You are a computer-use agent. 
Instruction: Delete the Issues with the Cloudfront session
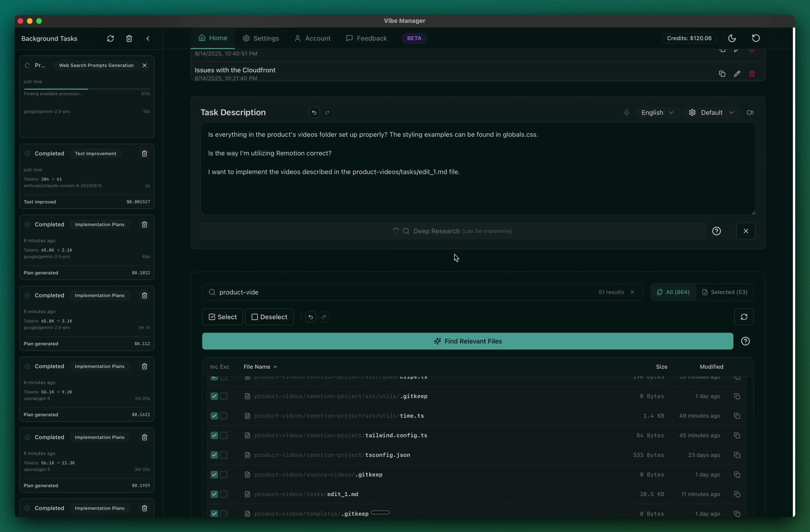click(752, 74)
